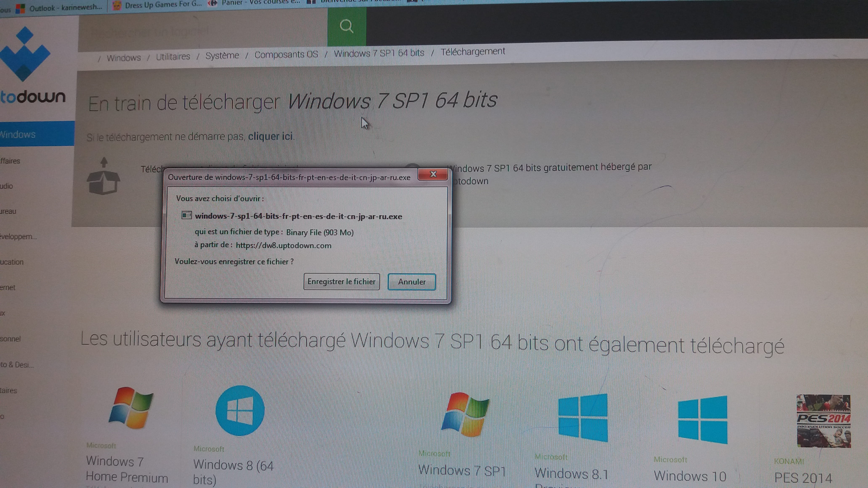
Task: Select the Windows sidebar category
Action: pyautogui.click(x=37, y=134)
